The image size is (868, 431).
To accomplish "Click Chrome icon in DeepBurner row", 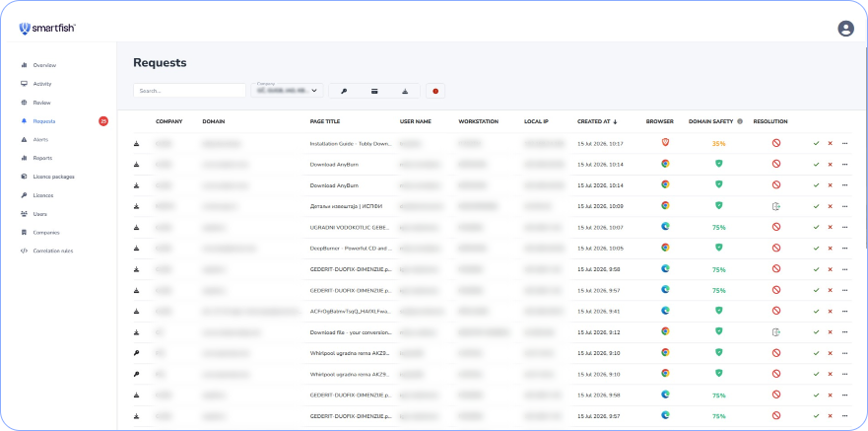I will (x=665, y=248).
